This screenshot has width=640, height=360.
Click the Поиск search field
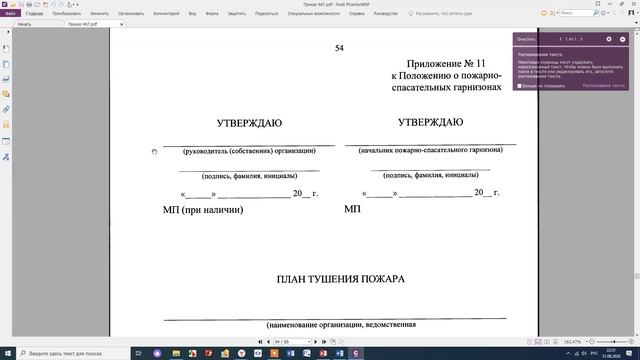[x=575, y=13]
